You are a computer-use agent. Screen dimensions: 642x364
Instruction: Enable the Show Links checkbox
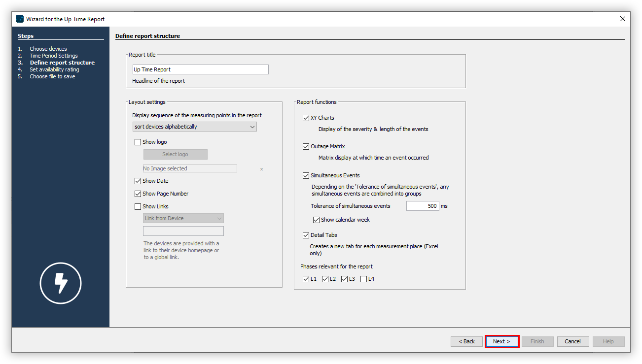pos(138,207)
